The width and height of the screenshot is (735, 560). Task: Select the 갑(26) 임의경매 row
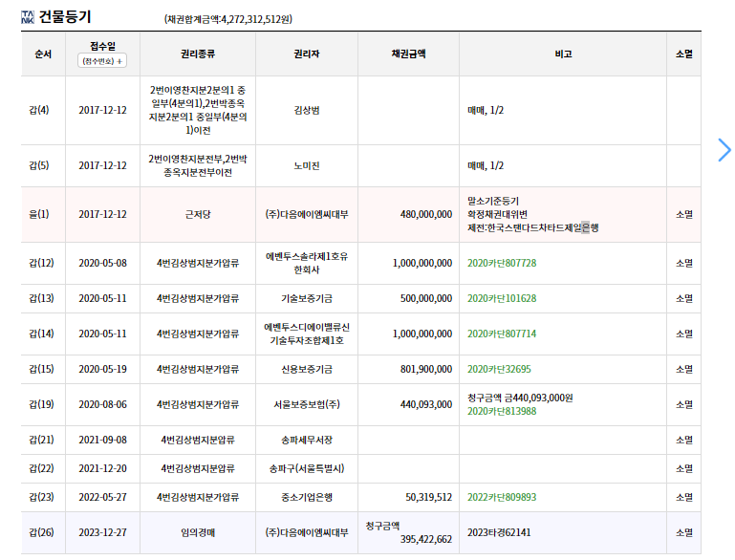(x=361, y=533)
